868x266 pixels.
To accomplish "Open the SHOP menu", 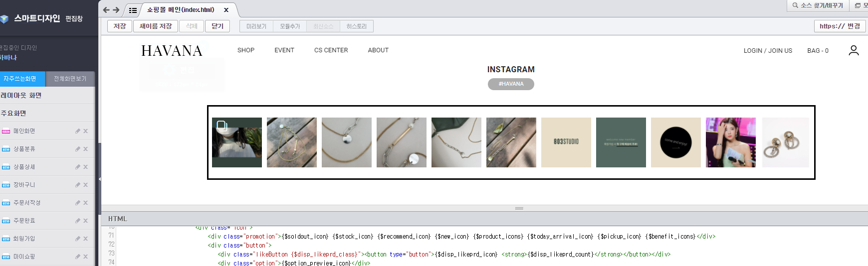I will click(x=246, y=50).
